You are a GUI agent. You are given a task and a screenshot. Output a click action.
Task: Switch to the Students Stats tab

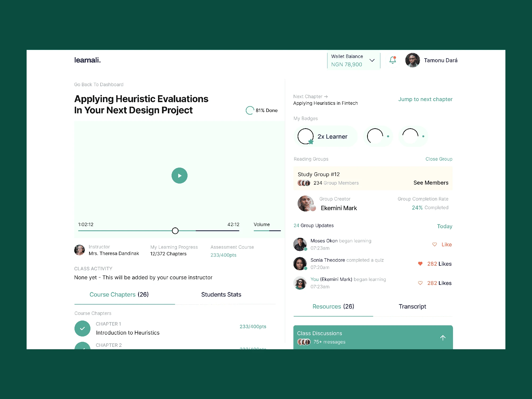221,294
